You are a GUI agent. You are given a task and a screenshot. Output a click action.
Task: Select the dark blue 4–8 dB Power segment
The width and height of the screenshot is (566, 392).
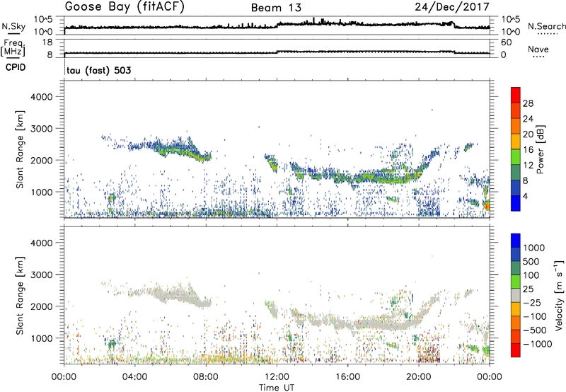pos(516,188)
